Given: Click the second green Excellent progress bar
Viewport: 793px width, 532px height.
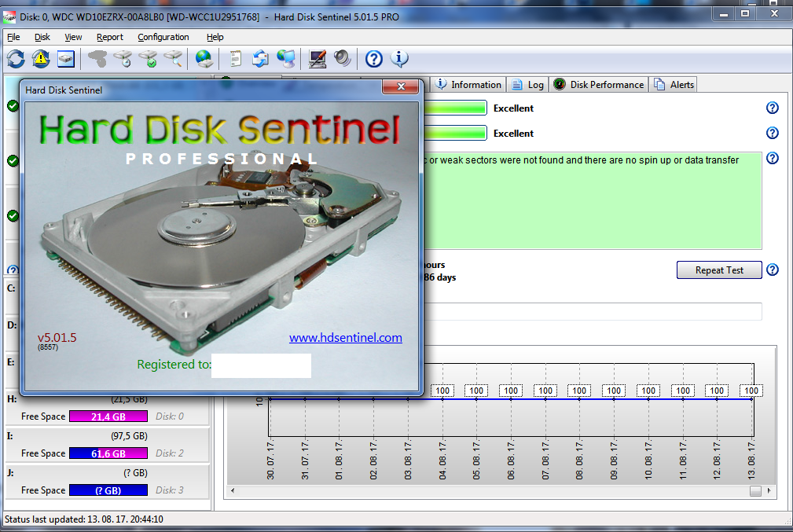Looking at the screenshot, I should [455, 133].
